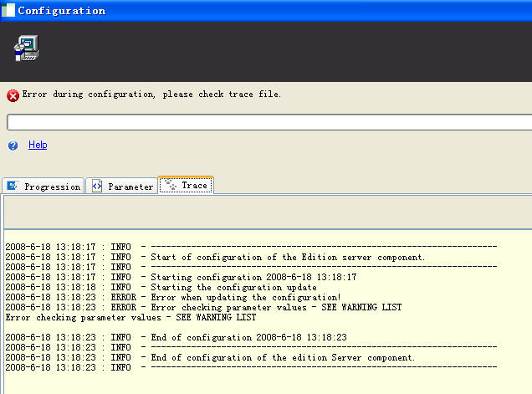Click the red error icon
Viewport: 532px width, 394px height.
coord(13,95)
